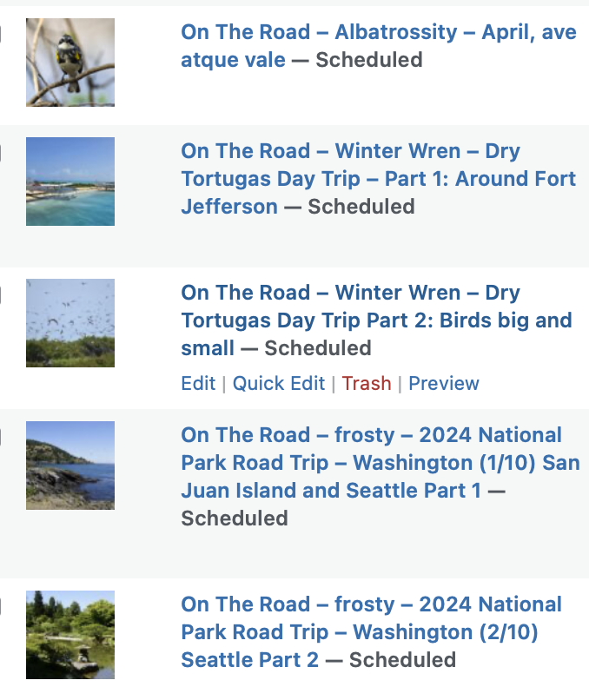Open the Albatrossity April post thumbnail

(70, 63)
